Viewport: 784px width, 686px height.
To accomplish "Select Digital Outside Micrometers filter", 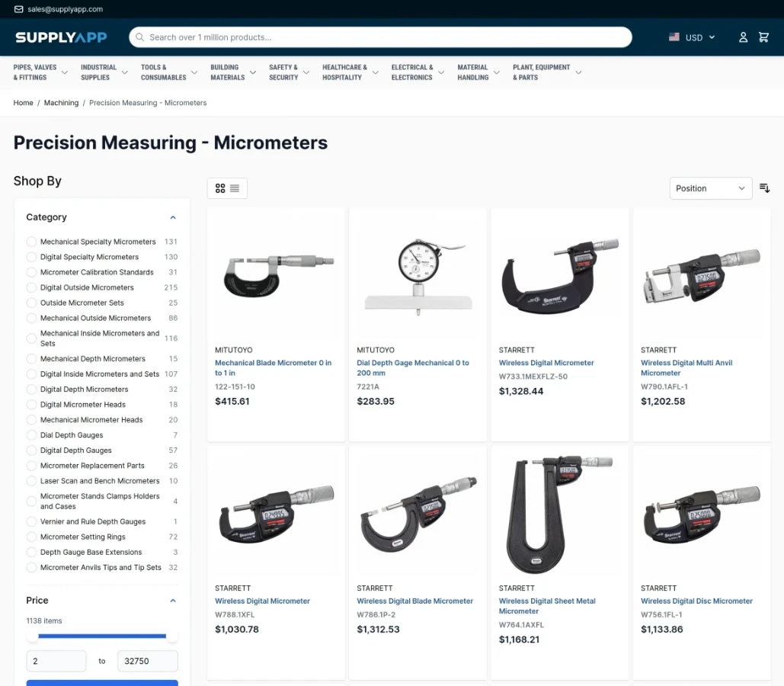I will [x=31, y=287].
